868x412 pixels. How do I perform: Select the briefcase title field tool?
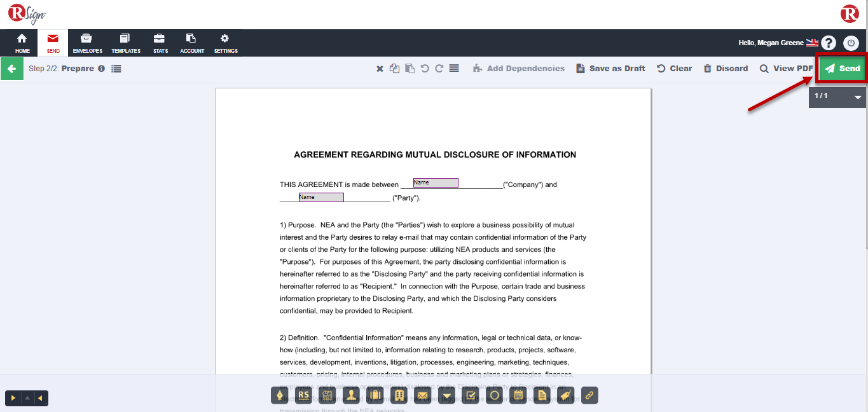click(x=375, y=395)
